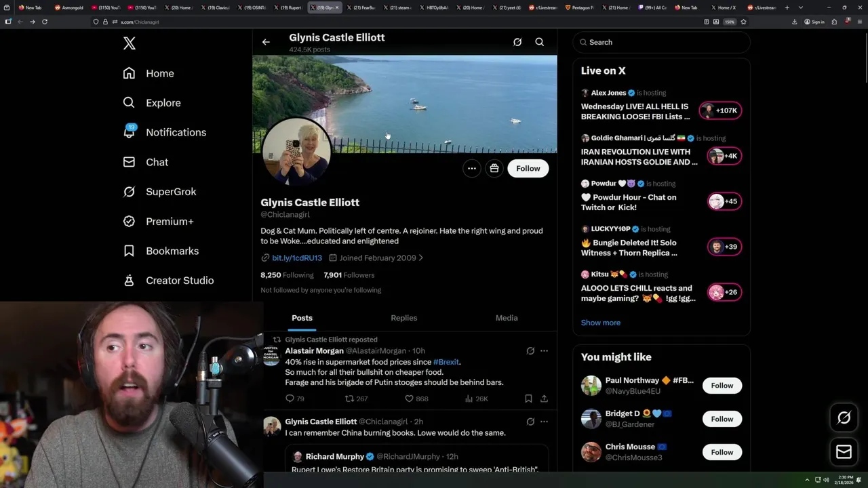Viewport: 868px width, 488px height.
Task: Join Powdur Hour live chat
Action: pyautogui.click(x=629, y=203)
